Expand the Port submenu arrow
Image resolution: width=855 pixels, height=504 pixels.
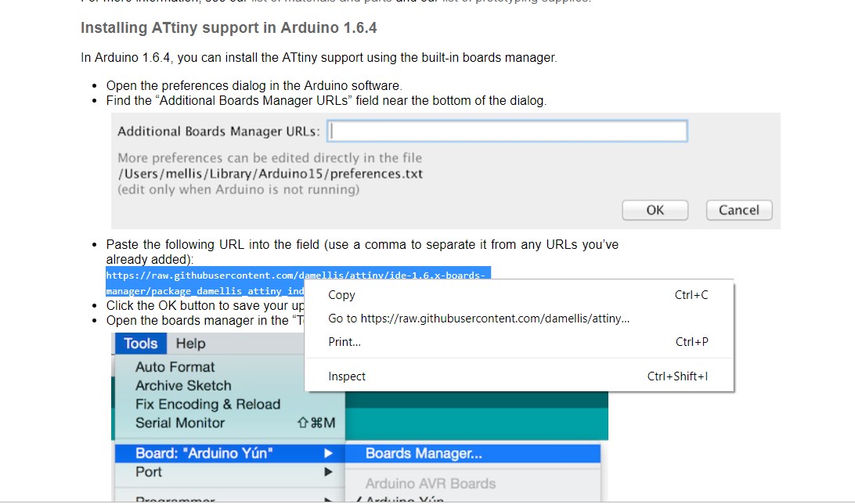tap(329, 472)
